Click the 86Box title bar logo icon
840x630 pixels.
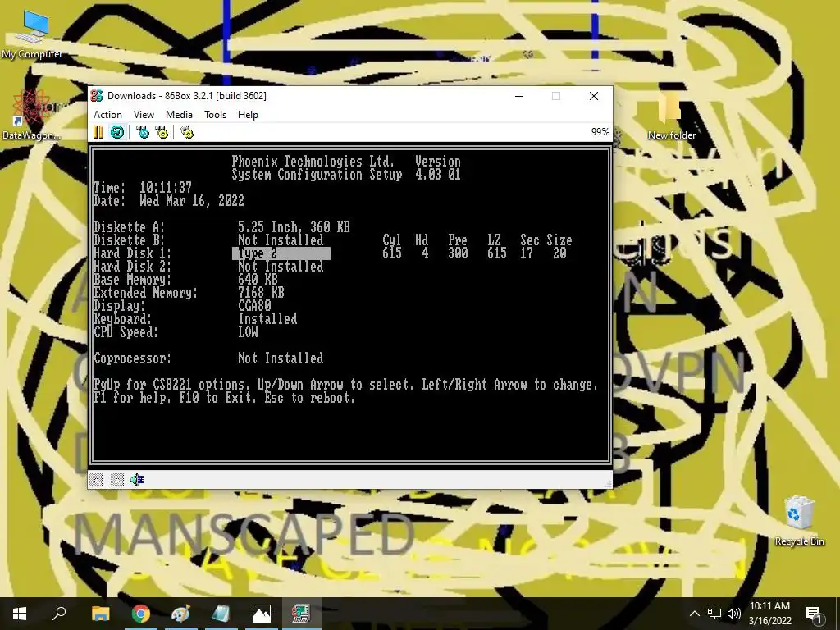[x=97, y=96]
